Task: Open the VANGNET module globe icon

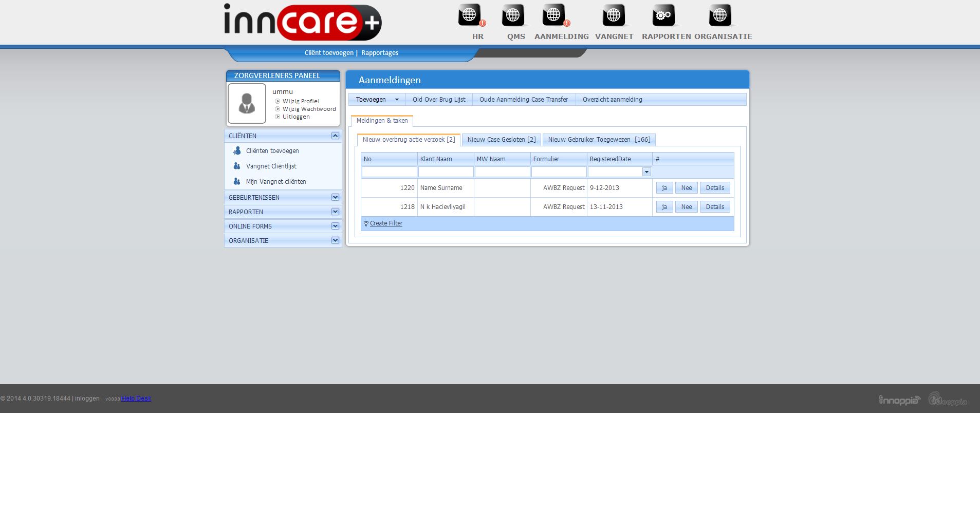Action: click(614, 15)
